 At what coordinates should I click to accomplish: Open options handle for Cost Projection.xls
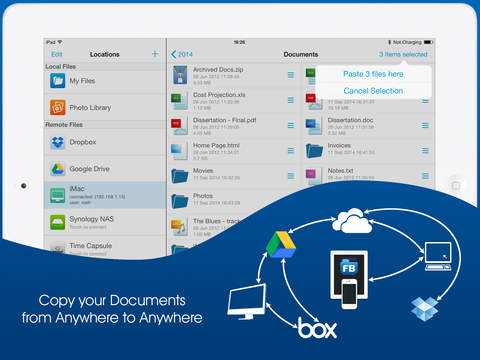coord(291,100)
